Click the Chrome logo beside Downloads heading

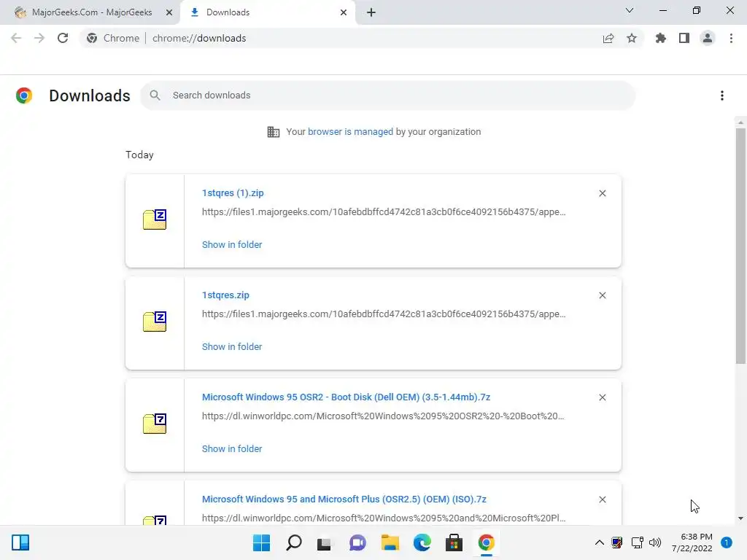coord(24,96)
